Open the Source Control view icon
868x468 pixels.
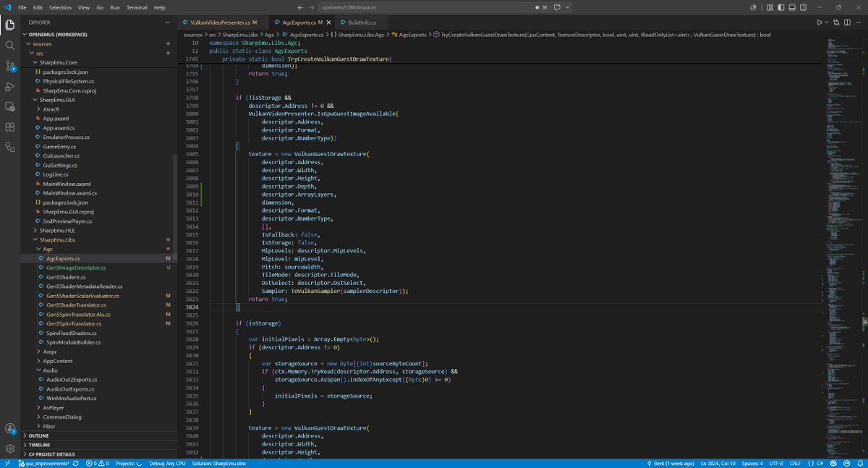(x=10, y=65)
